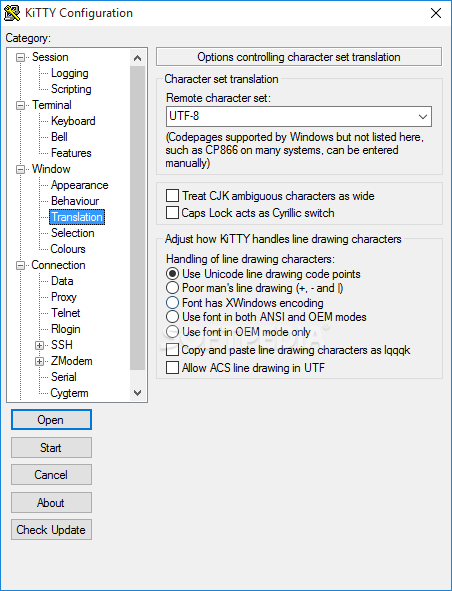Open the Terminal category
Viewport: 452px width, 591px height.
(52, 105)
